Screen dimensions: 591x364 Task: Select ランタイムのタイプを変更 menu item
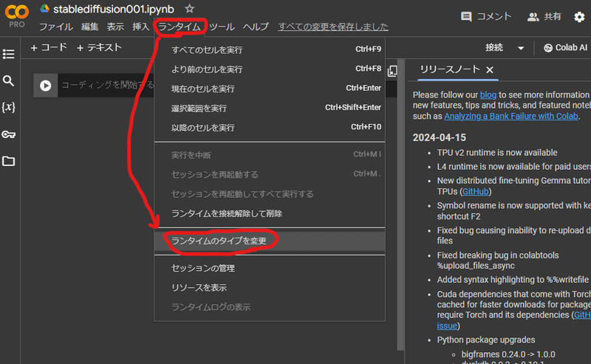(270, 241)
